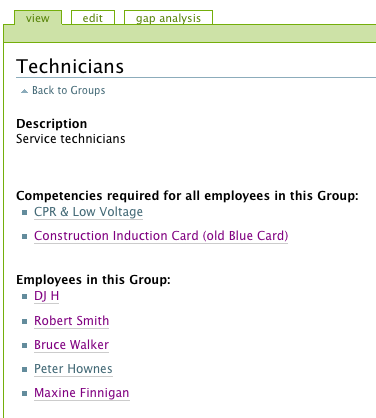
Task: Go back via Back to Groups link
Action: click(68, 90)
